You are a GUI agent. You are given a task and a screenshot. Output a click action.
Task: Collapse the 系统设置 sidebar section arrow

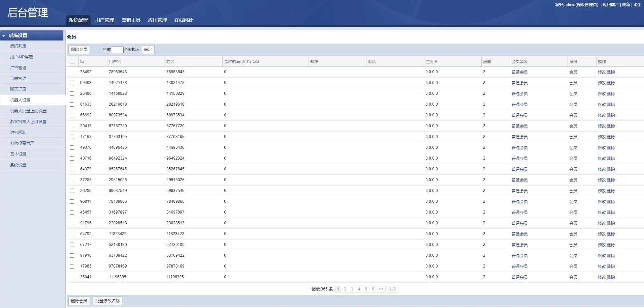tap(4, 36)
